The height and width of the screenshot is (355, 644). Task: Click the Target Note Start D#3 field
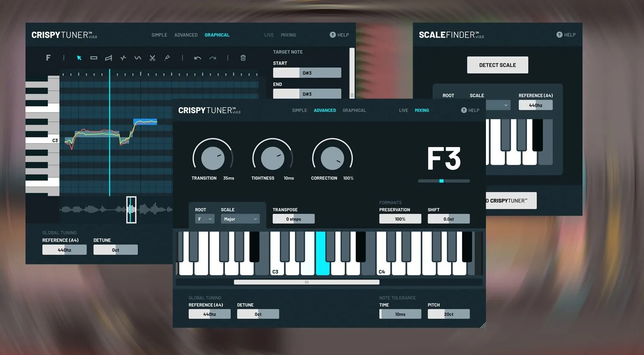pyautogui.click(x=307, y=73)
